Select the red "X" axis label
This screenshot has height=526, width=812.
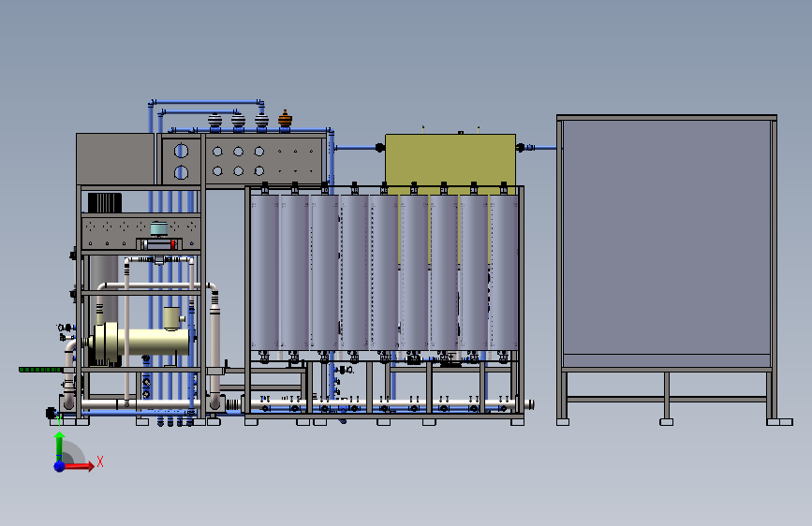click(100, 461)
